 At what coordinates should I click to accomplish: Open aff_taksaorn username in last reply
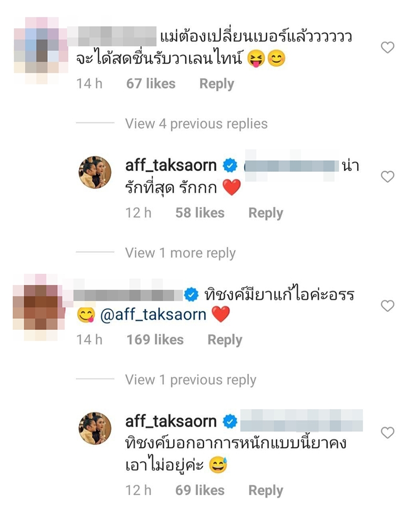(x=171, y=421)
